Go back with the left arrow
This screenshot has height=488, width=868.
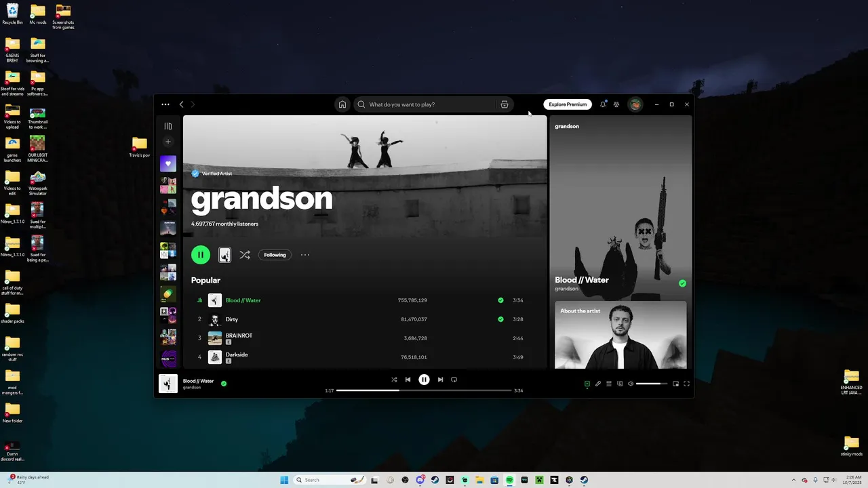181,104
